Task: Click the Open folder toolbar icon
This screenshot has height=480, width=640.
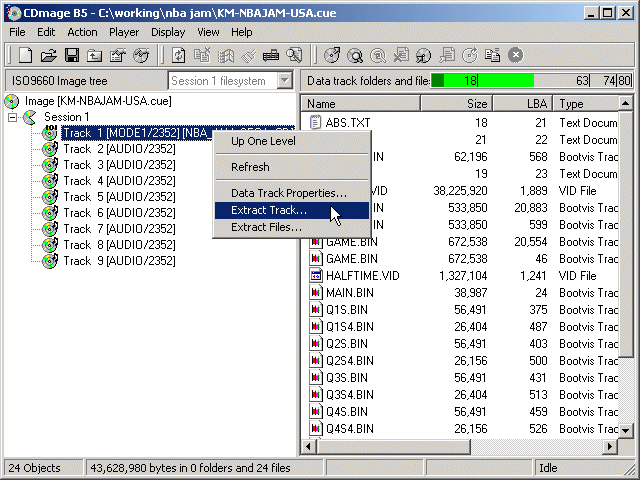Action: (49, 55)
